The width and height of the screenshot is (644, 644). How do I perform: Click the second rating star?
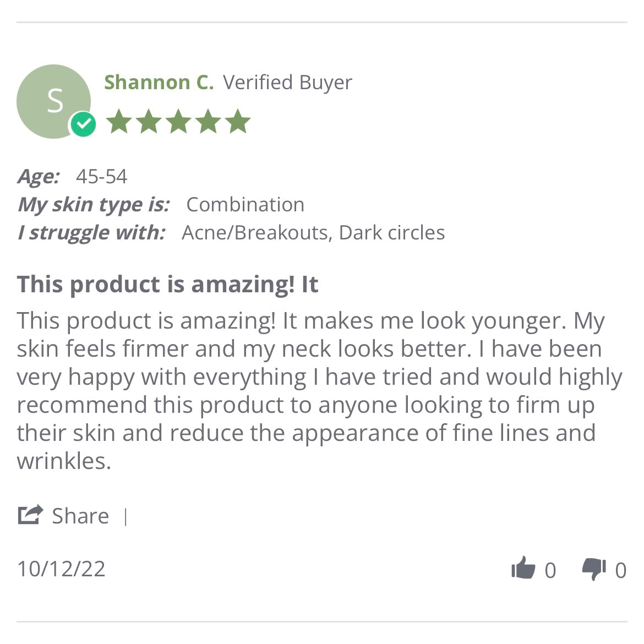[x=149, y=122]
